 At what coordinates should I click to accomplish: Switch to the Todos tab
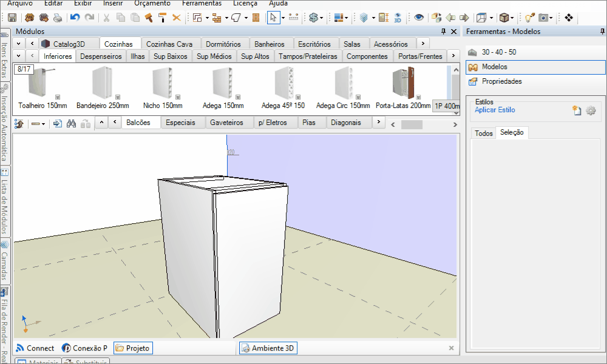pyautogui.click(x=484, y=133)
